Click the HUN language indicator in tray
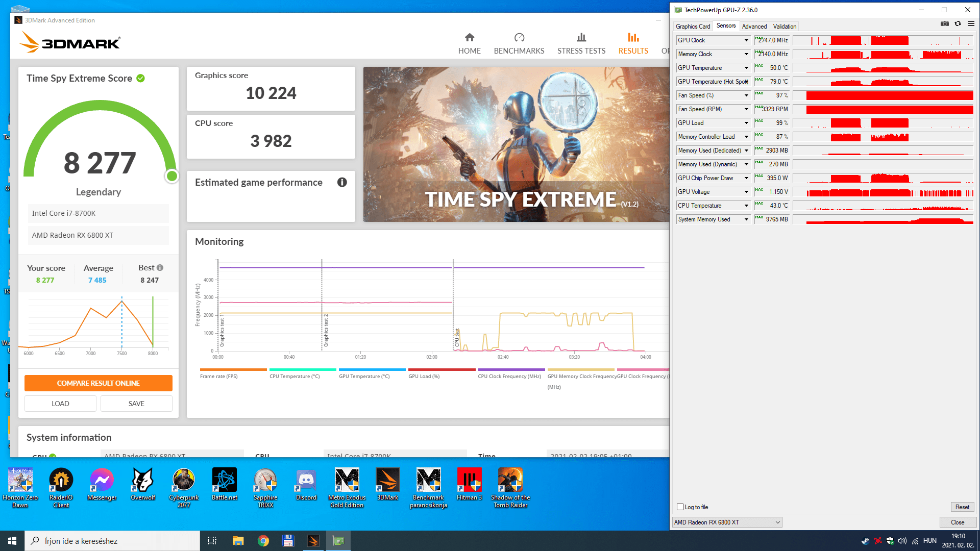 (x=930, y=541)
